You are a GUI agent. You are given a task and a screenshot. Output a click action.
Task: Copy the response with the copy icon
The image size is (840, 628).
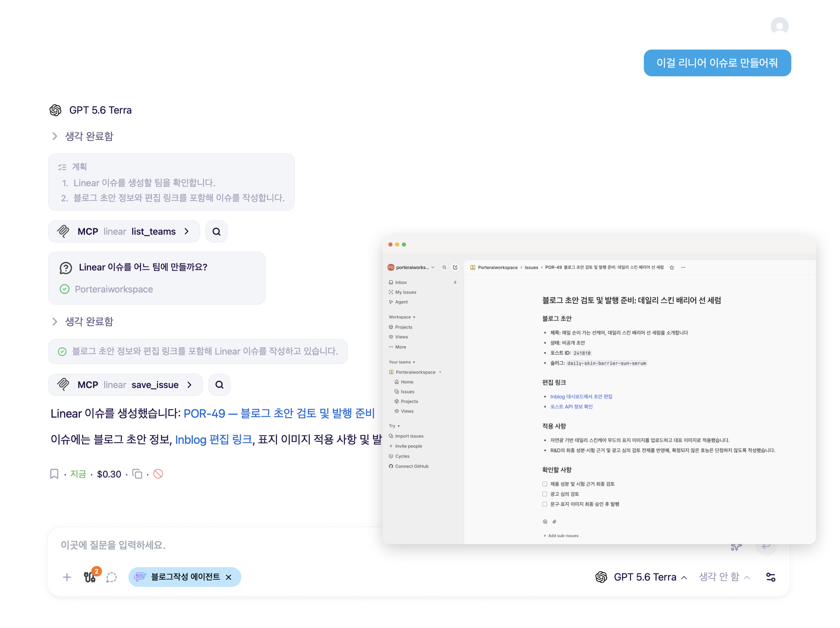tap(137, 474)
